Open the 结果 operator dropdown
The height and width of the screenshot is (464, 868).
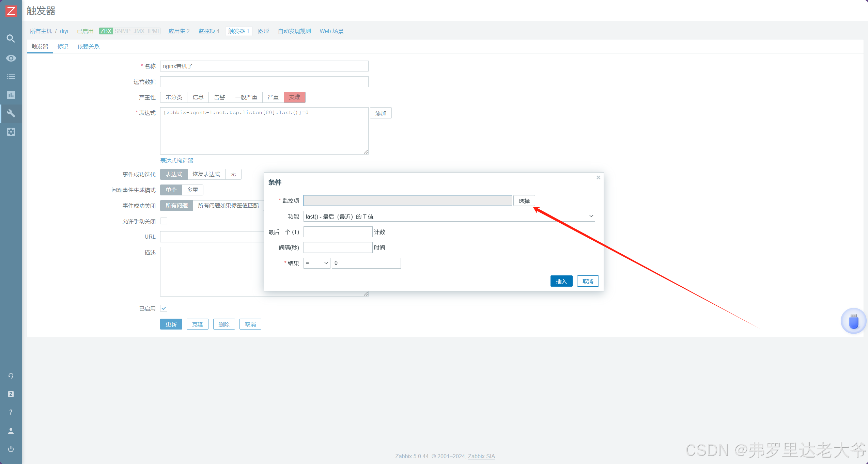click(x=316, y=263)
